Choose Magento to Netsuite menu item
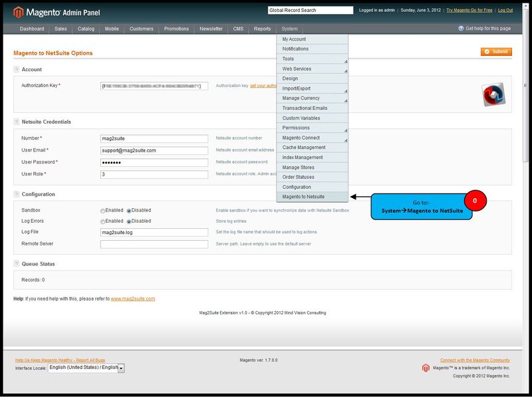This screenshot has height=397, width=532. pos(312,197)
